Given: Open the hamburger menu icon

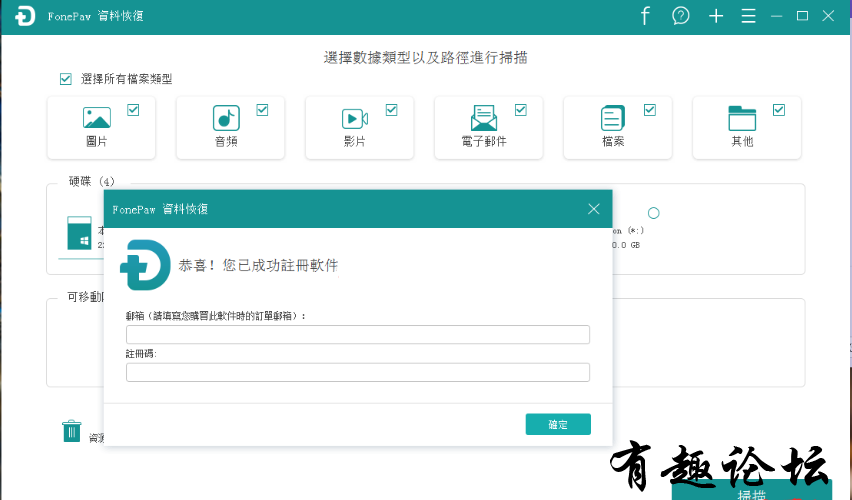Looking at the screenshot, I should pos(748,16).
